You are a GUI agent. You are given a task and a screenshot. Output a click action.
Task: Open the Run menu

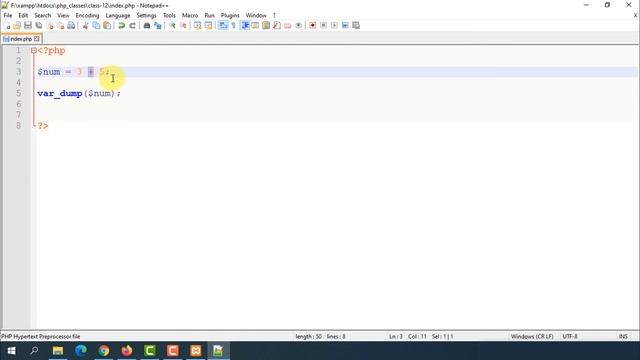[209, 16]
